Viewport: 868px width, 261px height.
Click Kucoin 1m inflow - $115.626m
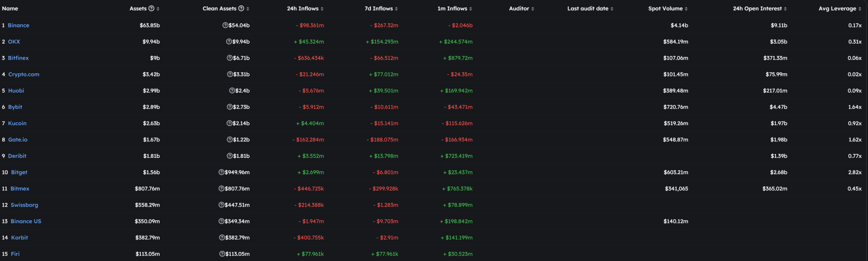pos(457,123)
